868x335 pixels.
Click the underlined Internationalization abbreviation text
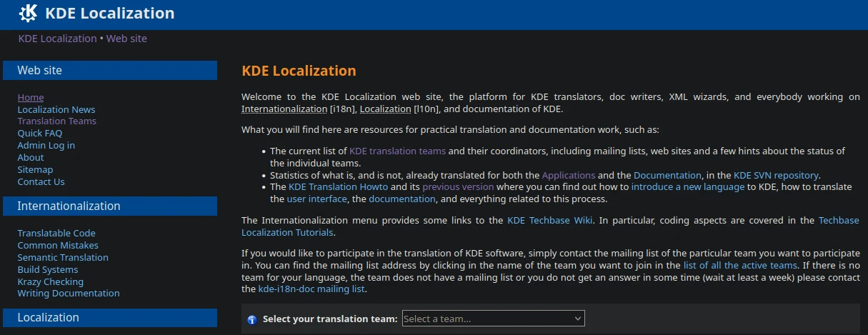pyautogui.click(x=284, y=109)
